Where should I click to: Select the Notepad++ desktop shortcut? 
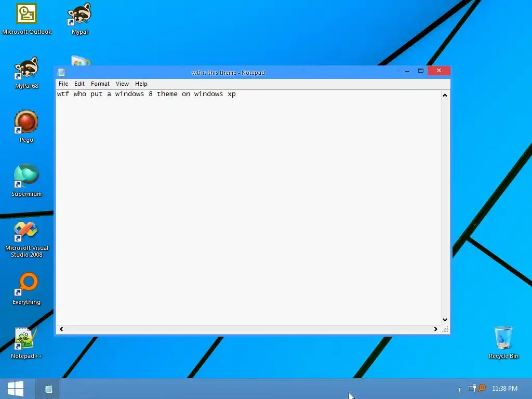pyautogui.click(x=26, y=343)
